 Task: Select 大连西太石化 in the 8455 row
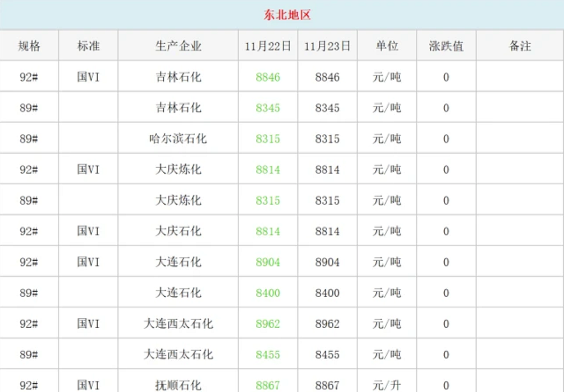tap(179, 354)
